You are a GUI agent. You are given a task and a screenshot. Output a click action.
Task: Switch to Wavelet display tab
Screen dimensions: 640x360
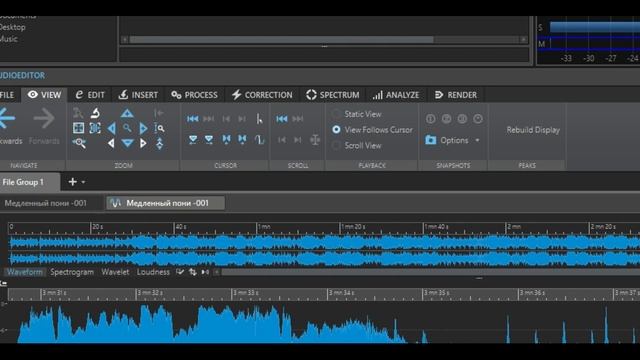pos(115,272)
